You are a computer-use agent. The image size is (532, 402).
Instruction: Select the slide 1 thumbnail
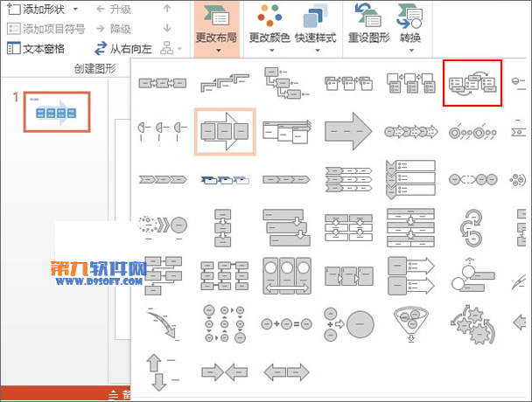[x=55, y=111]
